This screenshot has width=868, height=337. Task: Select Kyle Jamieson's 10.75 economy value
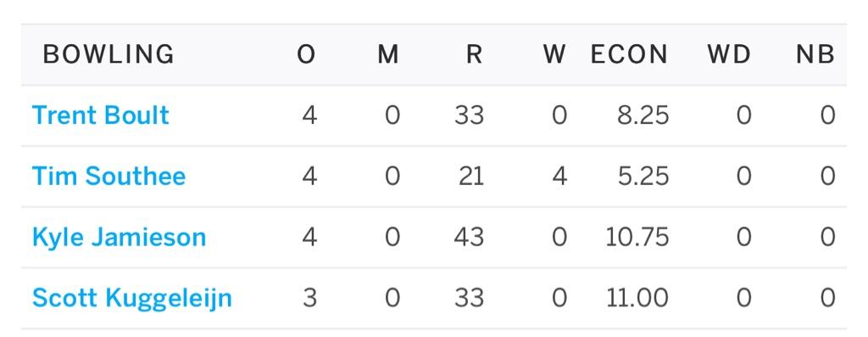pos(637,238)
